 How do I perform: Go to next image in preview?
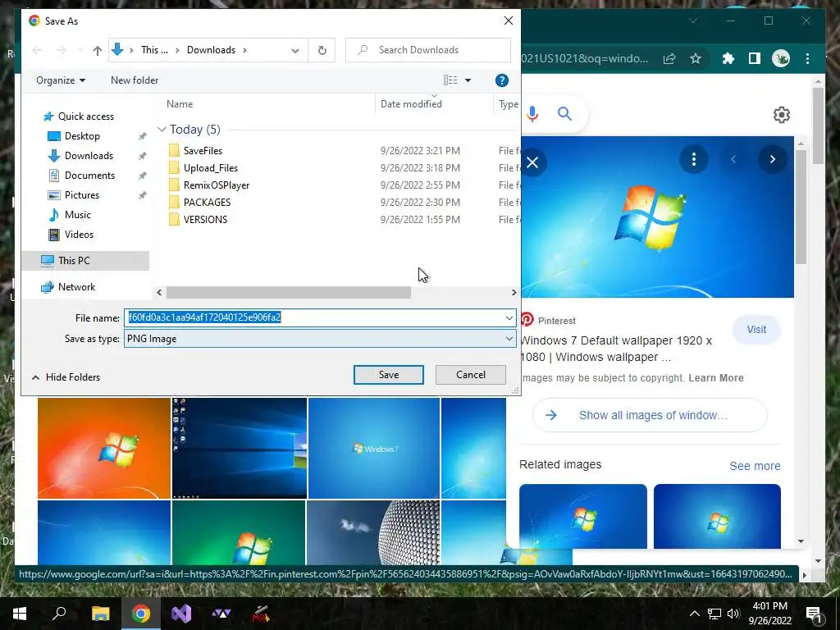pyautogui.click(x=773, y=159)
